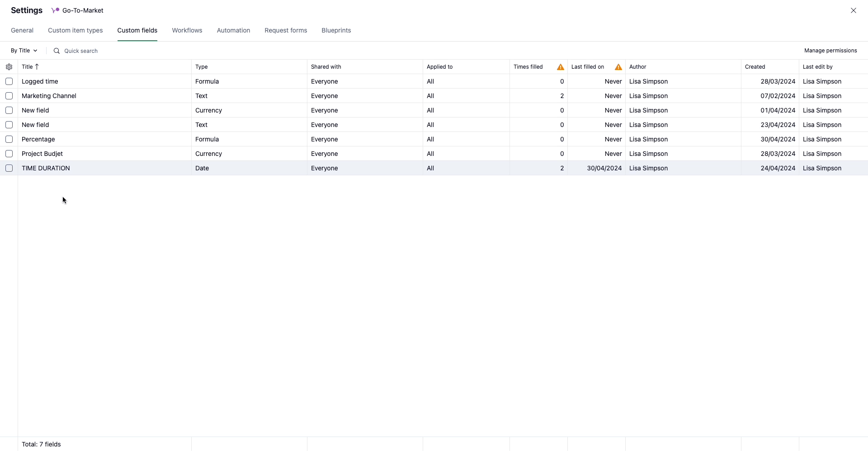Sort by the Created column header
Image resolution: width=868 pixels, height=451 pixels.
tap(755, 67)
